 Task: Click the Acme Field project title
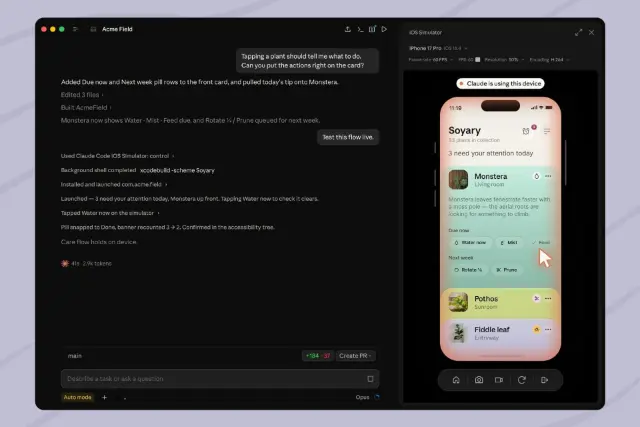(117, 29)
